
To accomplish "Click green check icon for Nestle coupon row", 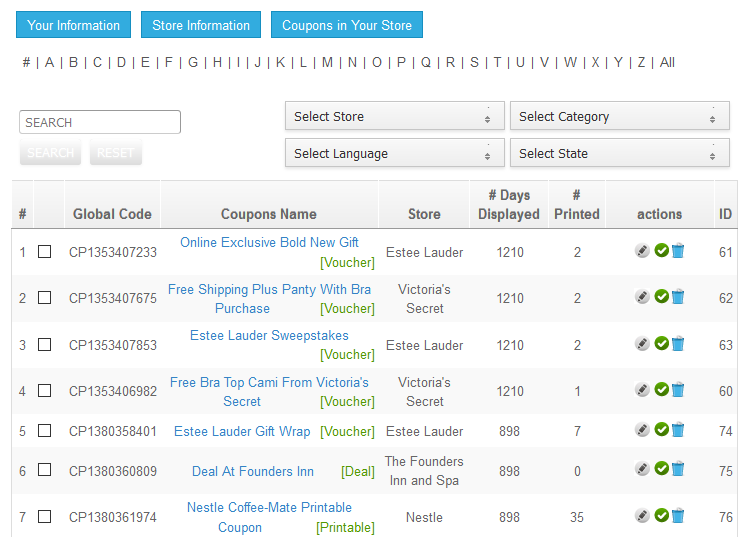I will pyautogui.click(x=661, y=516).
